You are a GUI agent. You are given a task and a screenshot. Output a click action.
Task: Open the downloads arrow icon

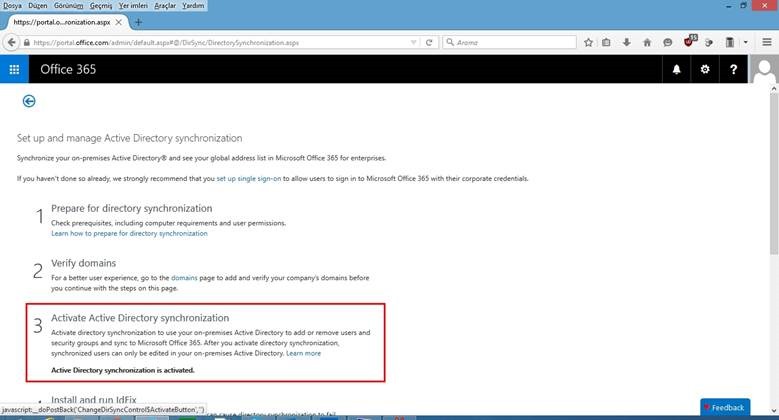[x=626, y=43]
